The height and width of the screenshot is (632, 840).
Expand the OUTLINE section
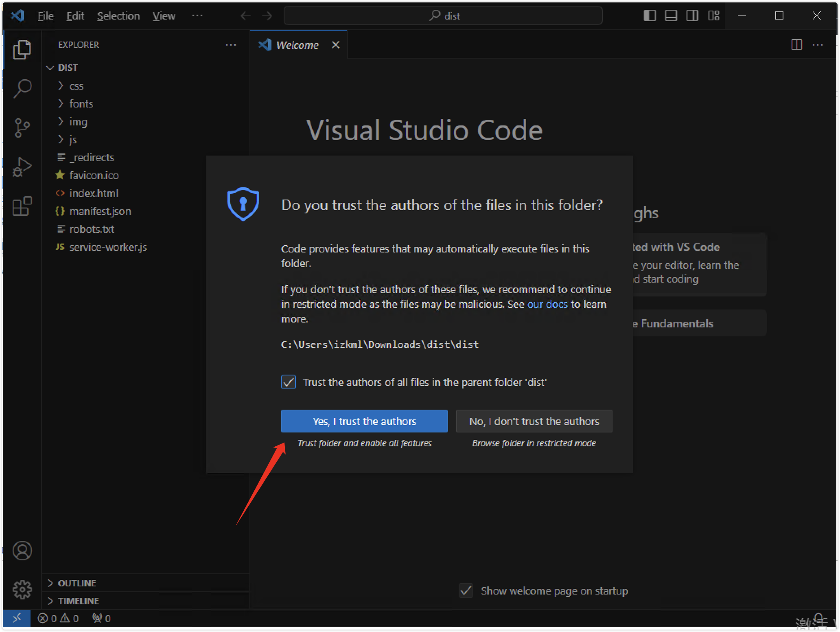[77, 583]
